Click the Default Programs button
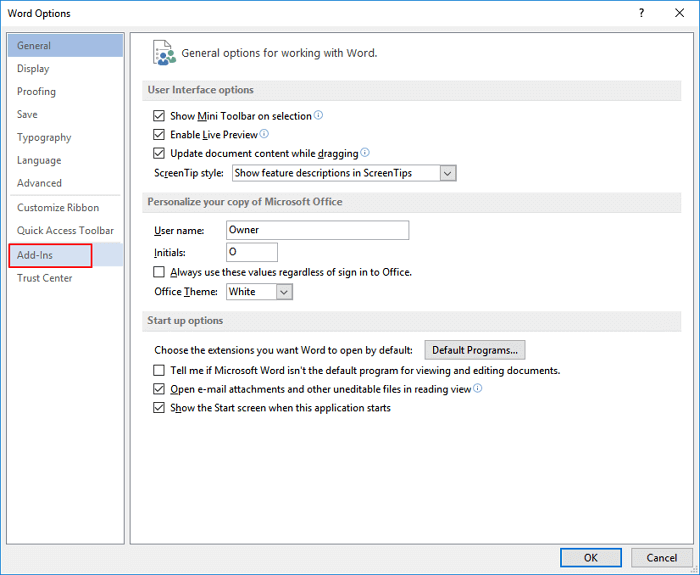700x575 pixels. (475, 350)
